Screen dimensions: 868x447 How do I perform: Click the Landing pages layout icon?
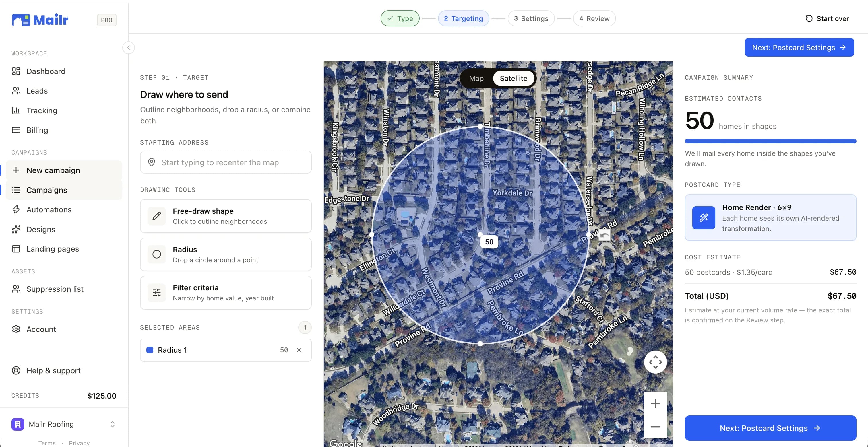tap(16, 248)
